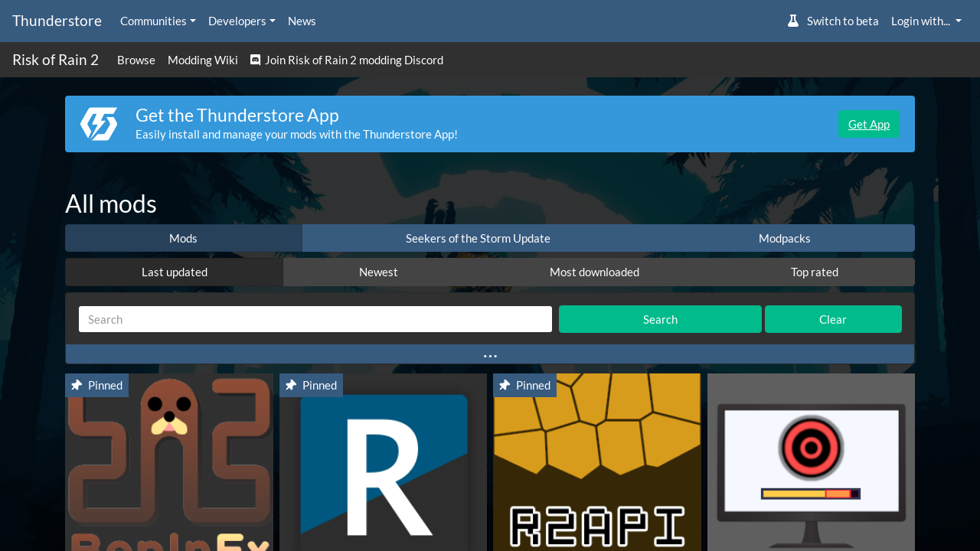The image size is (980, 551).
Task: Select Seekers of the Storm Update tab
Action: click(x=478, y=238)
